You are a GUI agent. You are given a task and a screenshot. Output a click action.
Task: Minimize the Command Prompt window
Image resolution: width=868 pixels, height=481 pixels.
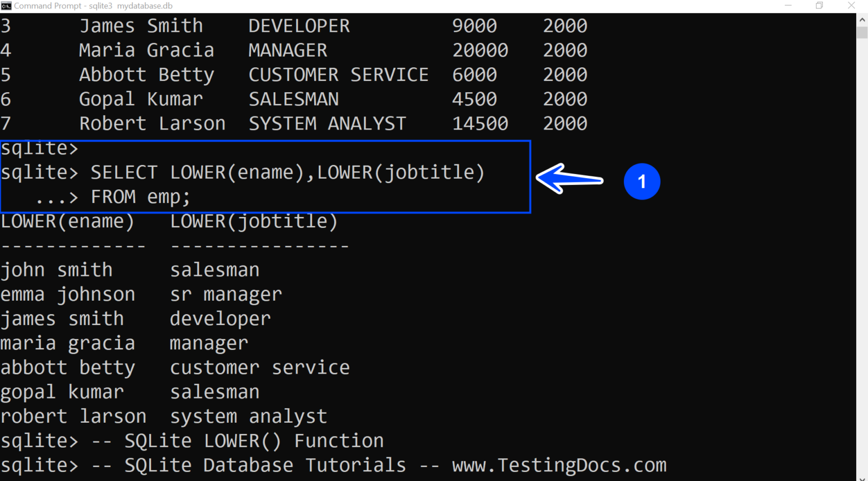[789, 6]
